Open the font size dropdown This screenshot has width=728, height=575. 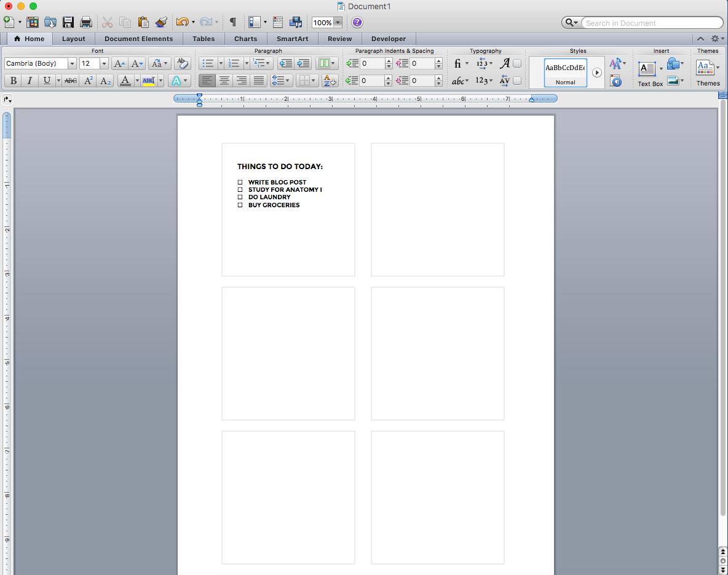click(x=104, y=63)
